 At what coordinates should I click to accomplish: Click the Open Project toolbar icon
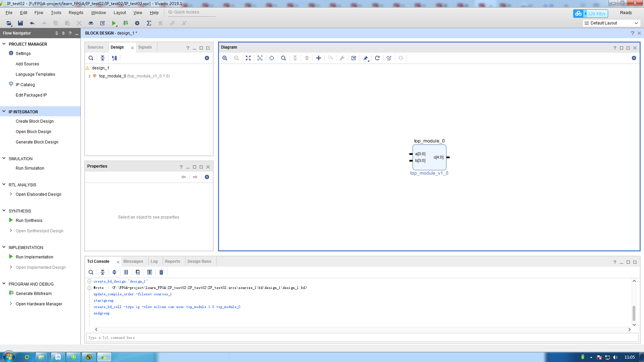click(x=9, y=23)
